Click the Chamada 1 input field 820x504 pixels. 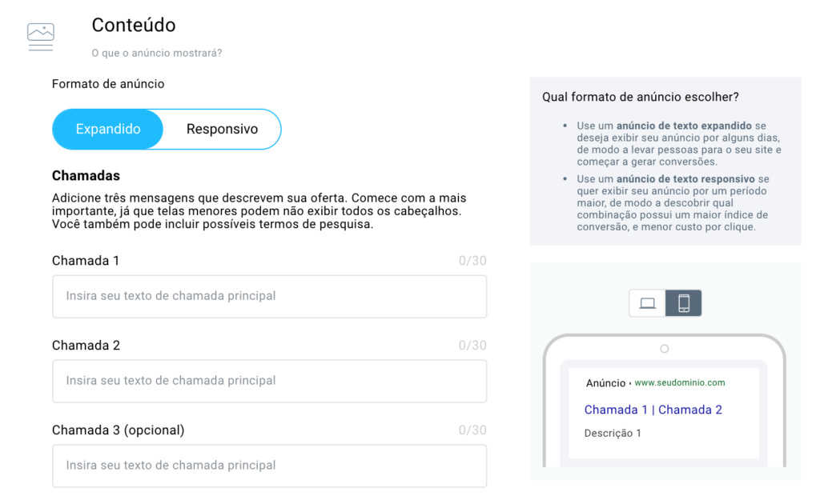coord(269,296)
